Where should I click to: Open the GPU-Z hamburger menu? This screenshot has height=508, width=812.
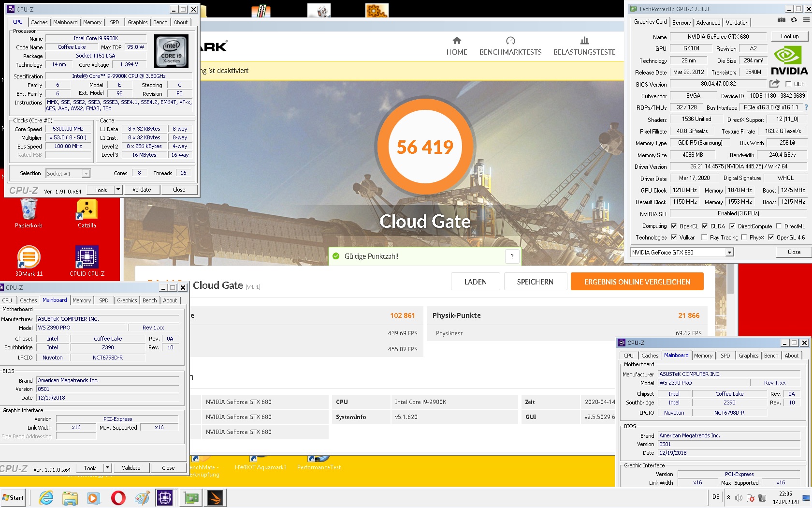806,20
